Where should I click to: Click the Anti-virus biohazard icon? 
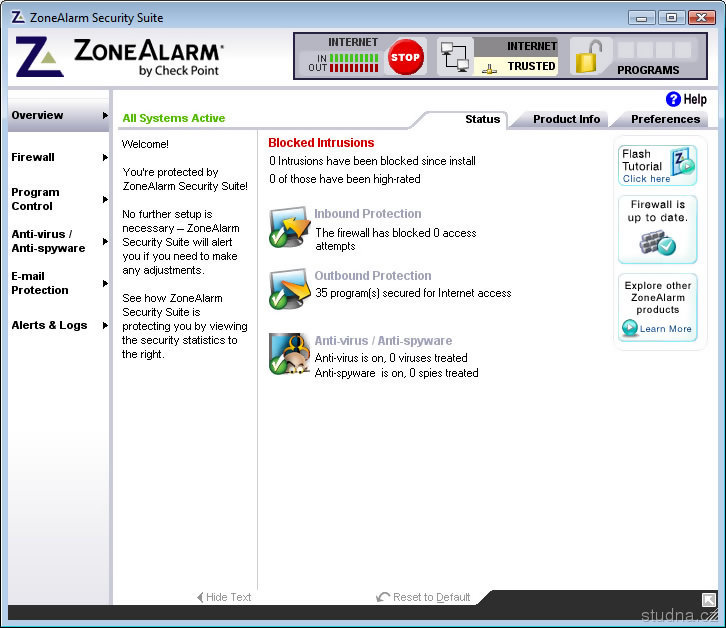pyautogui.click(x=289, y=354)
